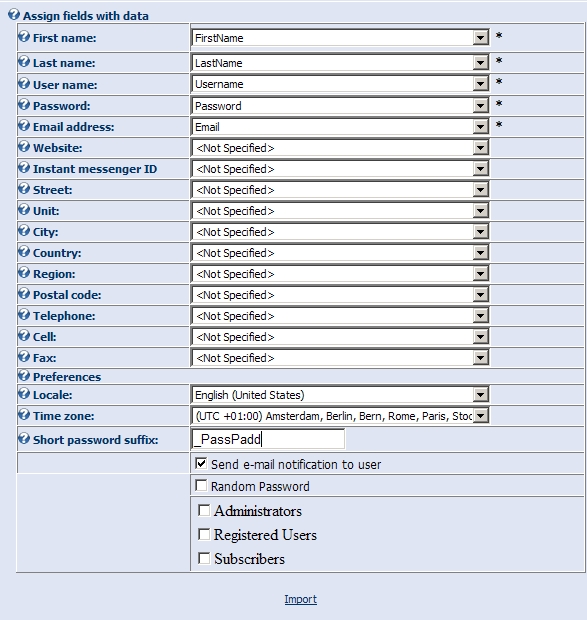This screenshot has height=620, width=587.
Task: Uncheck Send e-mail notification to user
Action: click(201, 463)
